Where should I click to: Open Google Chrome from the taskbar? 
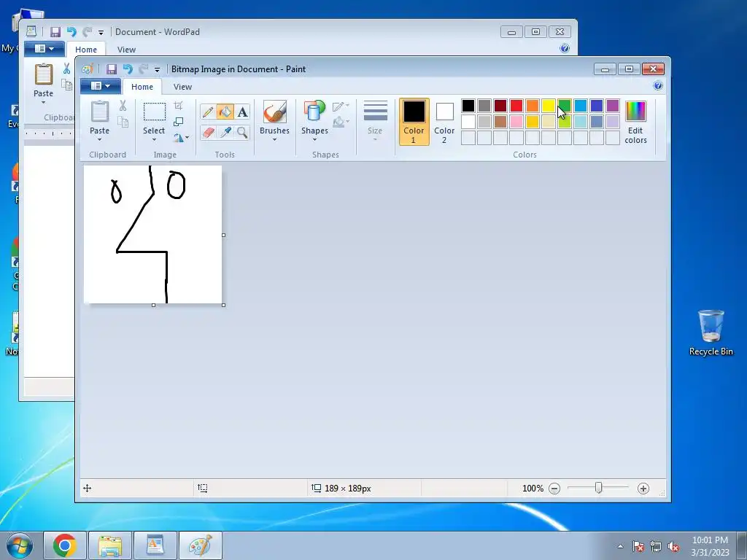pos(65,545)
